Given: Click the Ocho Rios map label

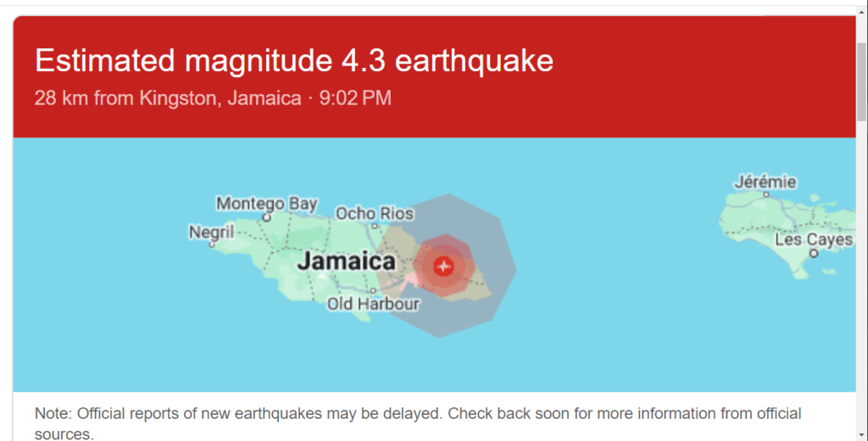Looking at the screenshot, I should [375, 214].
